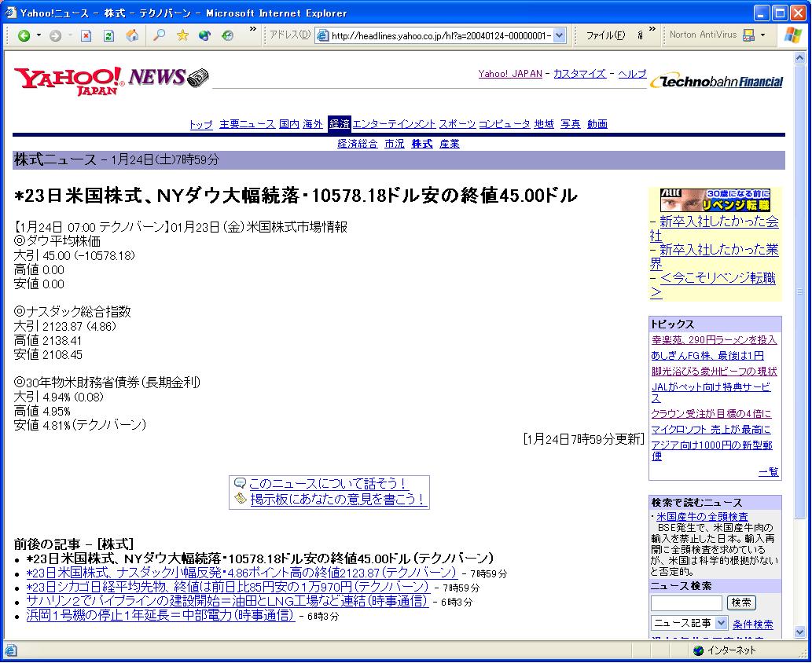Refresh the page with the toolbar icon
This screenshot has height=663, width=812.
[108, 35]
